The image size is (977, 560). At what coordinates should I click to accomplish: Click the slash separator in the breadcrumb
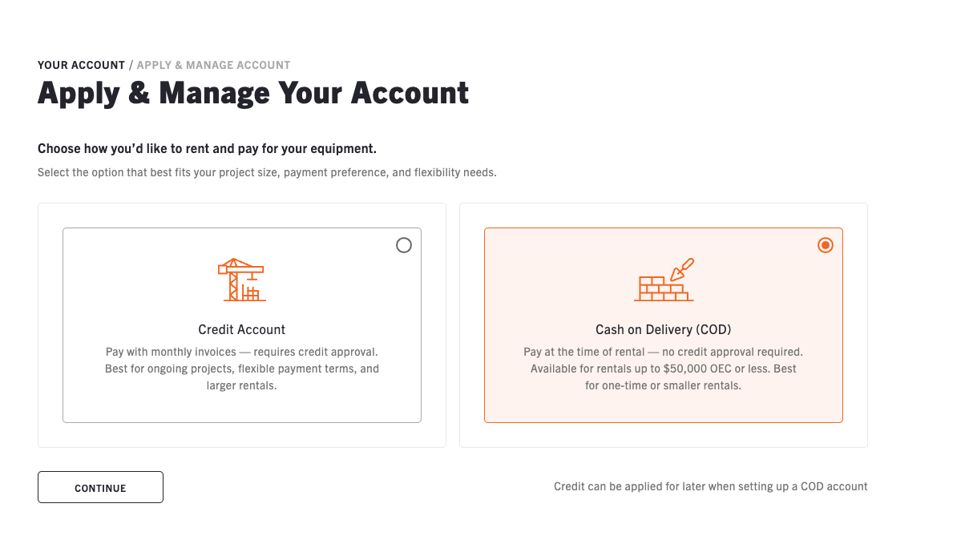pyautogui.click(x=131, y=65)
